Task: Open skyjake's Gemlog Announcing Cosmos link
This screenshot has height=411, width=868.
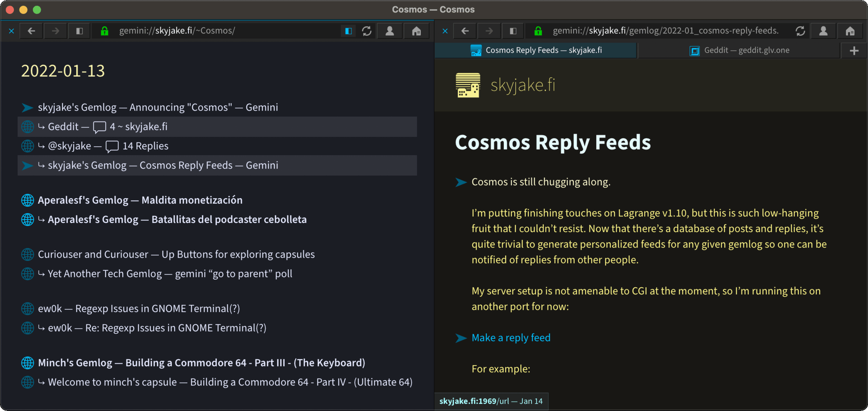Action: (158, 108)
